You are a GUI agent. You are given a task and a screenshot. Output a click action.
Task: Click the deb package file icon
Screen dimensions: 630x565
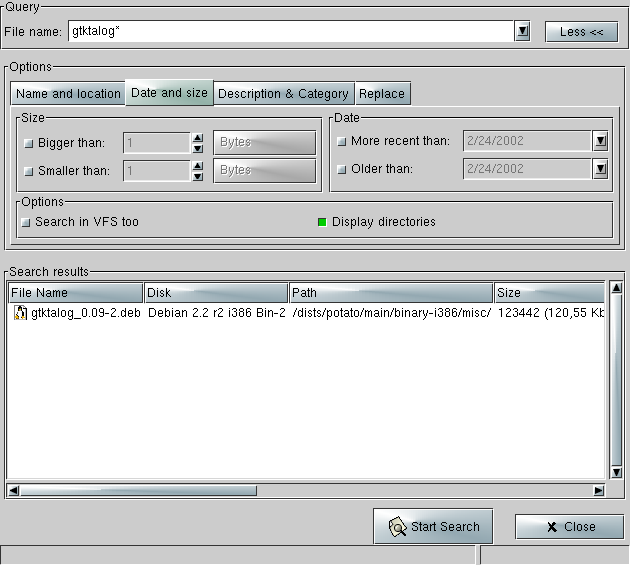(x=19, y=313)
